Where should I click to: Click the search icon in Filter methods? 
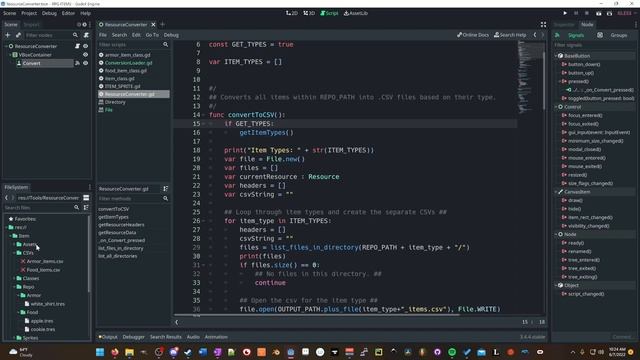(x=165, y=198)
